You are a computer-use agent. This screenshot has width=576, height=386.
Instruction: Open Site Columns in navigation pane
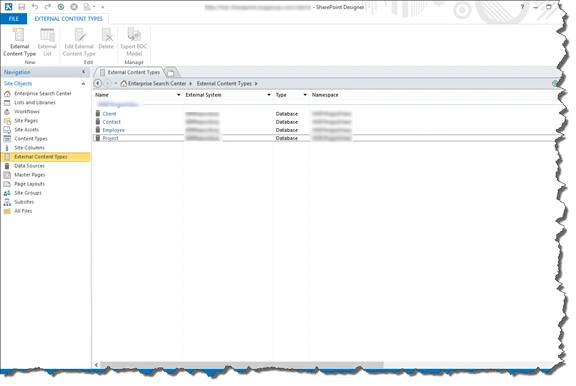[x=29, y=148]
